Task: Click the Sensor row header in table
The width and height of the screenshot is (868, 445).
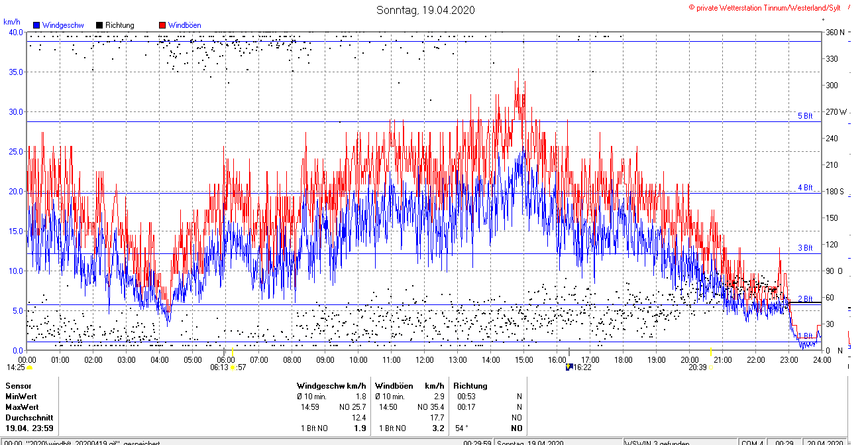Action: [x=18, y=385]
